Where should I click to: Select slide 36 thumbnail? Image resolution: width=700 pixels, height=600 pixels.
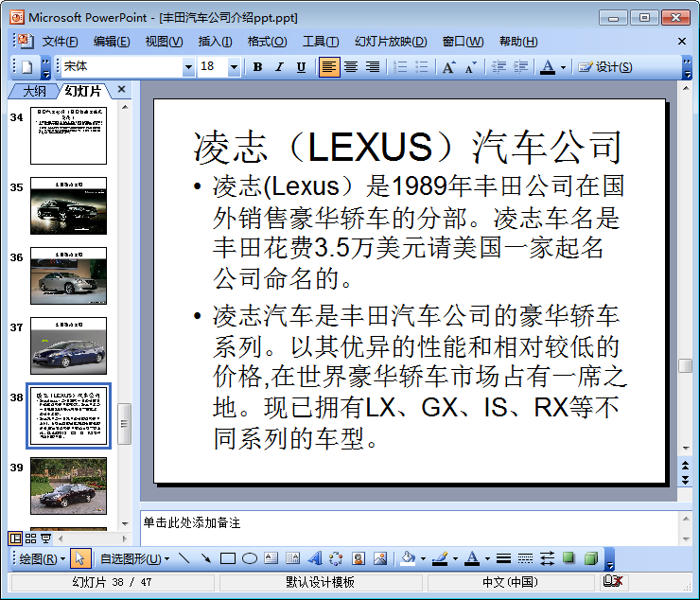(68, 275)
